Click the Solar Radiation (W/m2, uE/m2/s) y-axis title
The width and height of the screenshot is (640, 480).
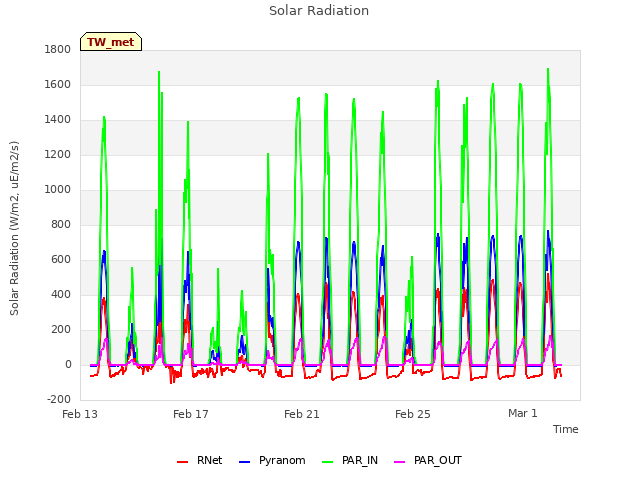point(14,228)
